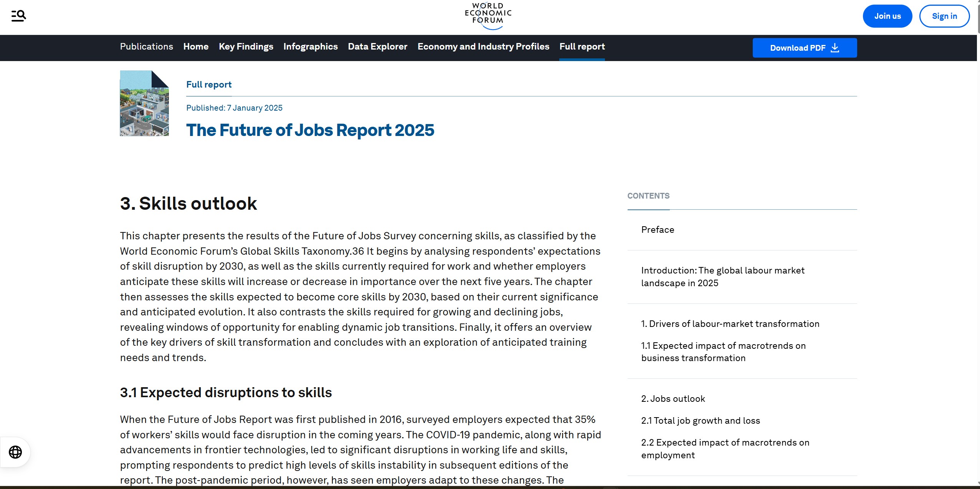Go to the Home tab
980x489 pixels.
point(196,46)
